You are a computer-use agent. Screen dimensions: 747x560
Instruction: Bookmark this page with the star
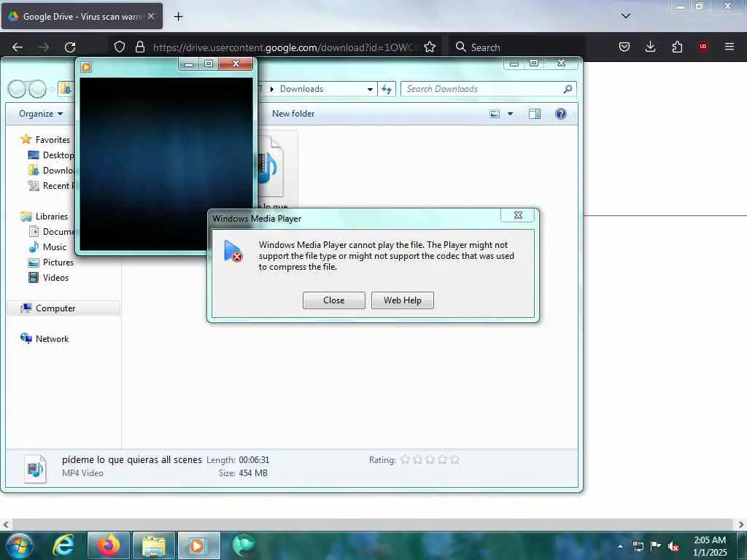(x=430, y=47)
